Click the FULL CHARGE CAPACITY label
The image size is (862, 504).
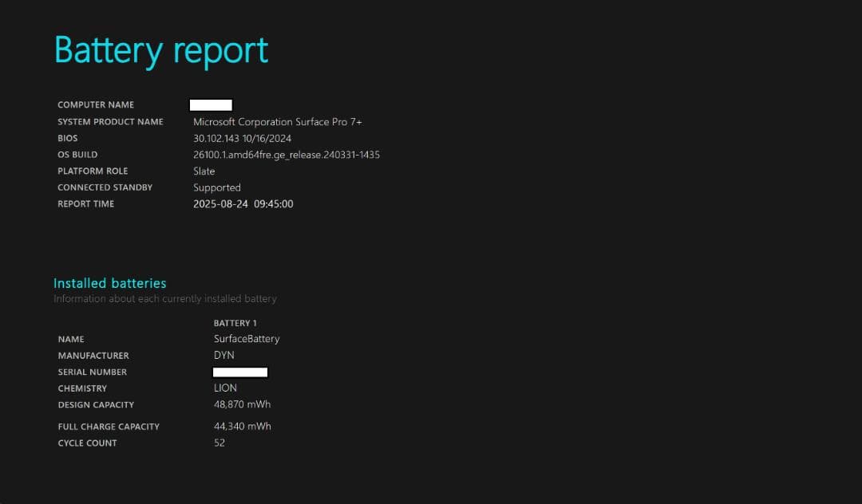109,427
